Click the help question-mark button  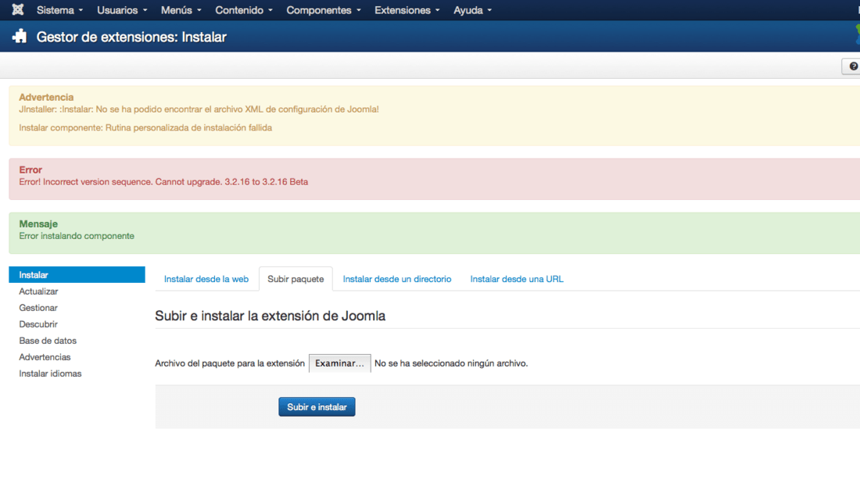(x=851, y=66)
